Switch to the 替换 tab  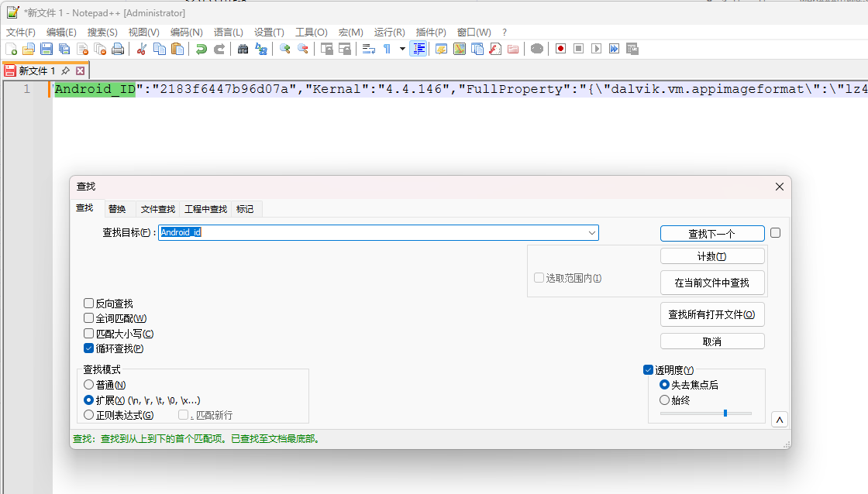coord(117,209)
